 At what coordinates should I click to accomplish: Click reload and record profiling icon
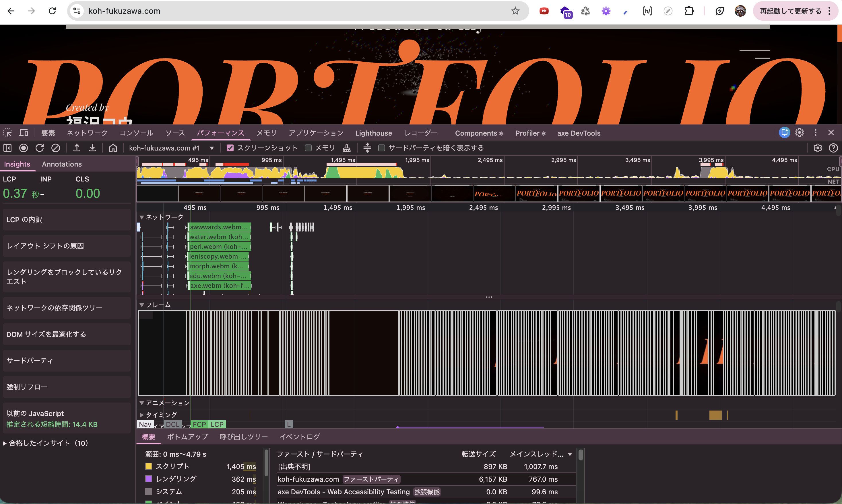coord(40,148)
